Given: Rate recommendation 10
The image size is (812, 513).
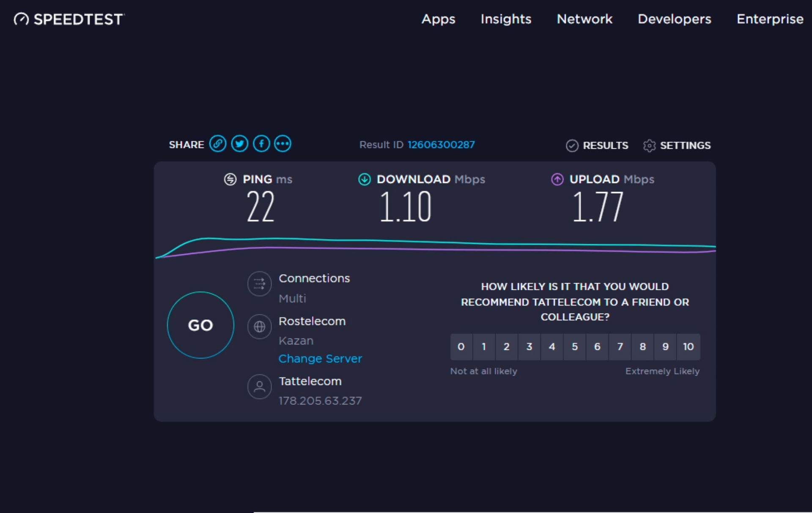Looking at the screenshot, I should 689,347.
